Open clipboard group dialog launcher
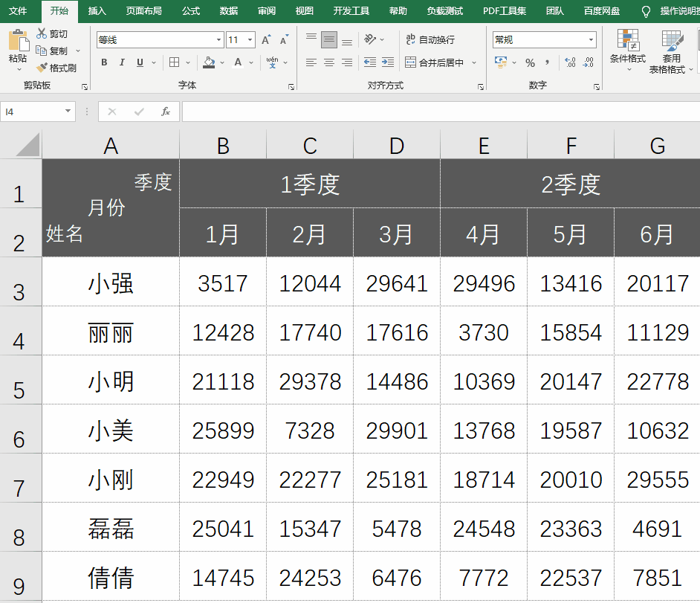The image size is (700, 603). pos(85,87)
